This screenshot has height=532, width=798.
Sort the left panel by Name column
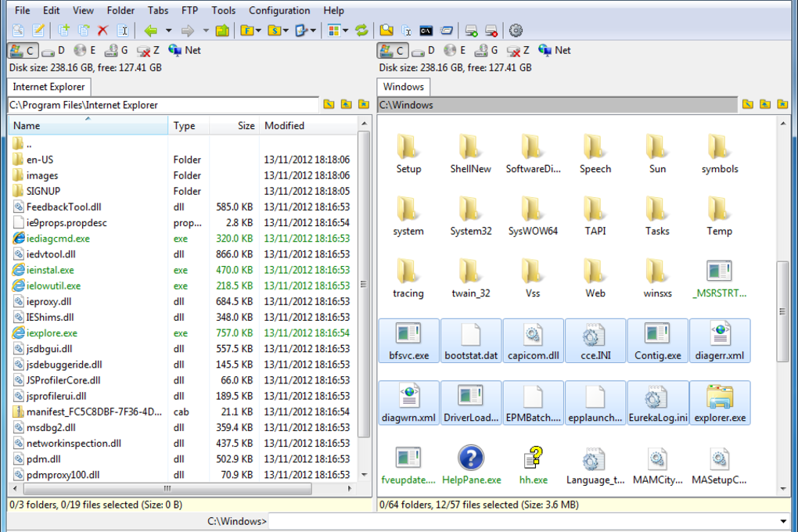point(88,125)
